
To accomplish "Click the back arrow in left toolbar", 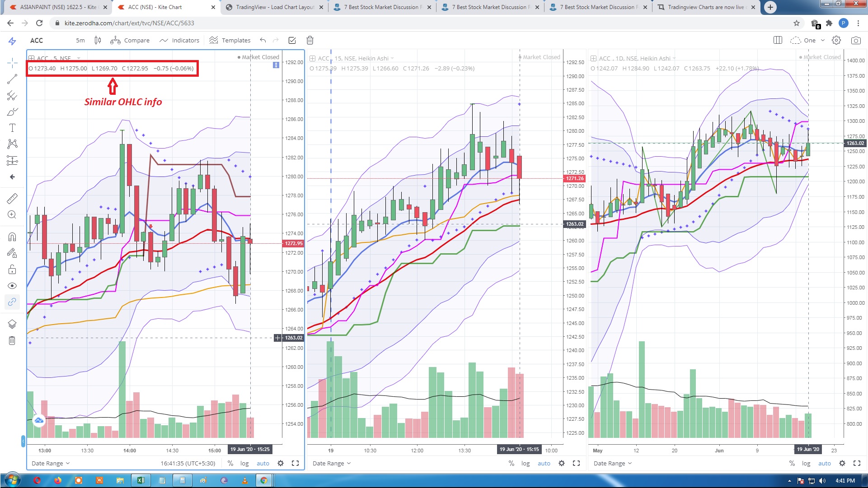I will pyautogui.click(x=12, y=177).
